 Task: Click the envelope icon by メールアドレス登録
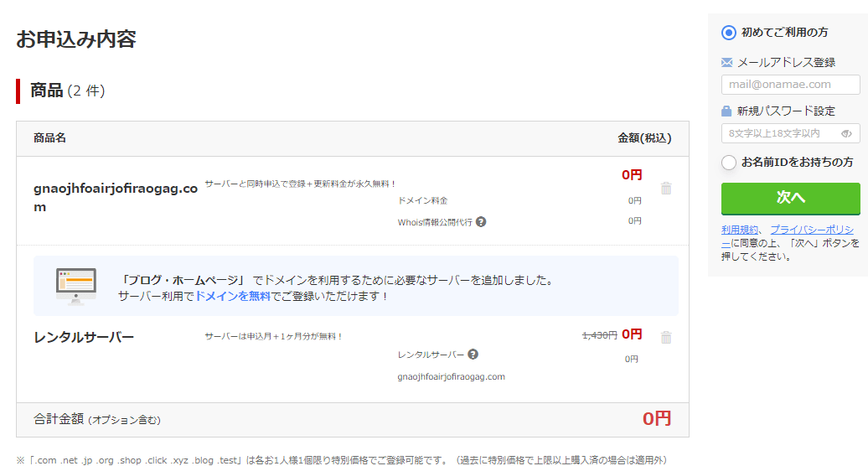click(727, 63)
